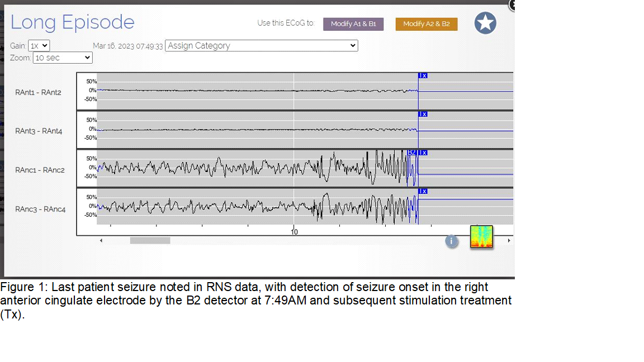Image resolution: width=644 pixels, height=362 pixels.
Task: Select the Tx marker on RAnc3 - RAnc4
Action: tap(423, 191)
